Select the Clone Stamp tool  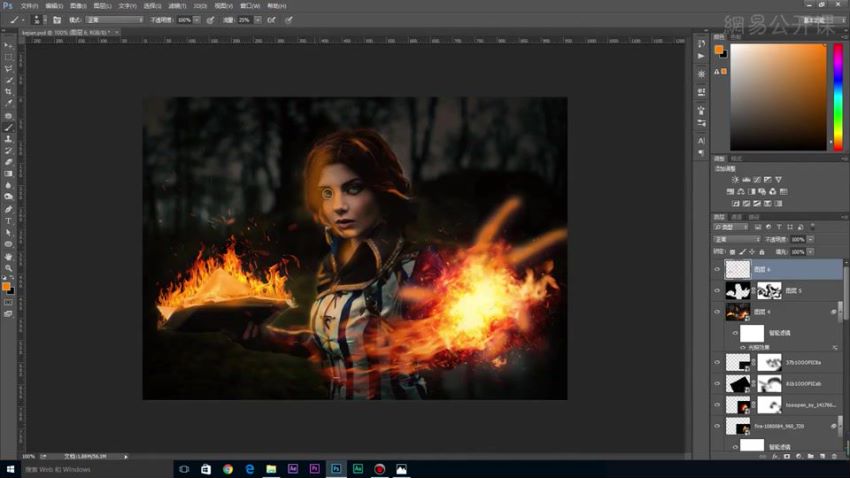[x=8, y=139]
